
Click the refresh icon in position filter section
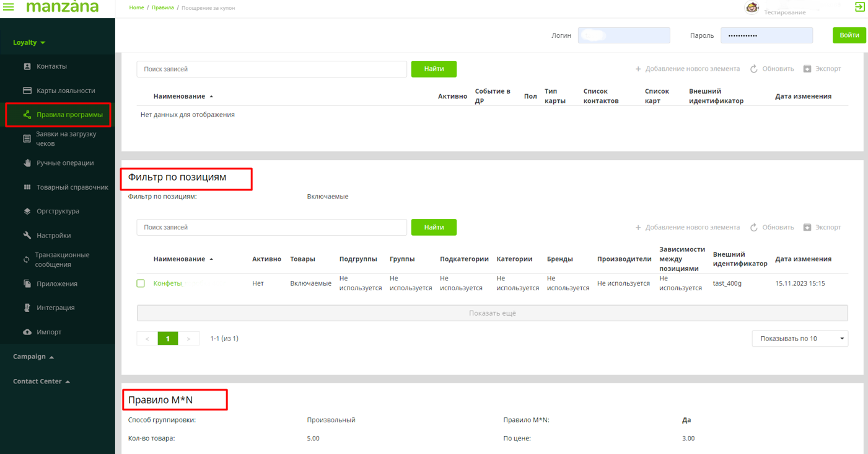754,228
